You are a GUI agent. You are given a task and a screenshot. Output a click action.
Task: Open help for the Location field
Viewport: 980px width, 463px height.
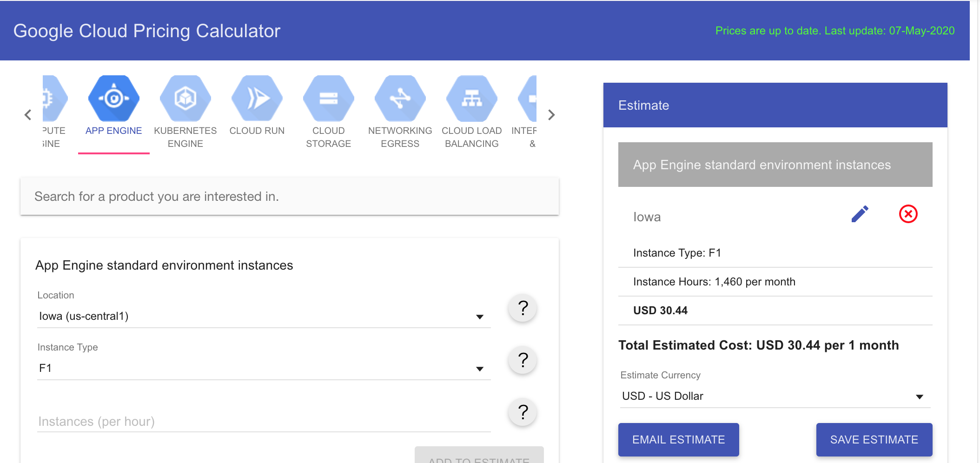pyautogui.click(x=523, y=308)
